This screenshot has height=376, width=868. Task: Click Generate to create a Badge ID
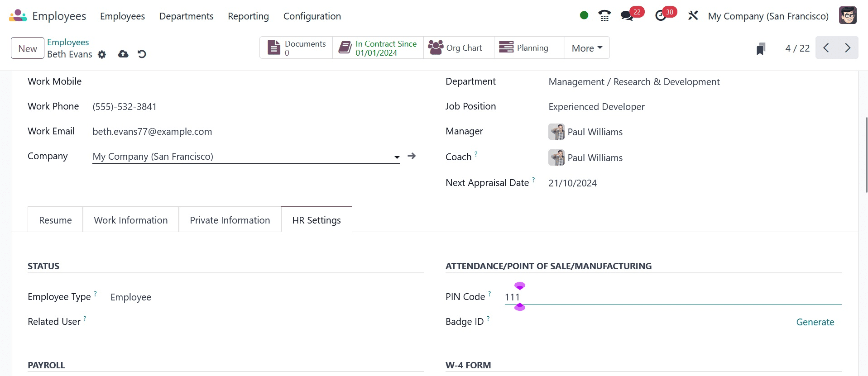(815, 322)
